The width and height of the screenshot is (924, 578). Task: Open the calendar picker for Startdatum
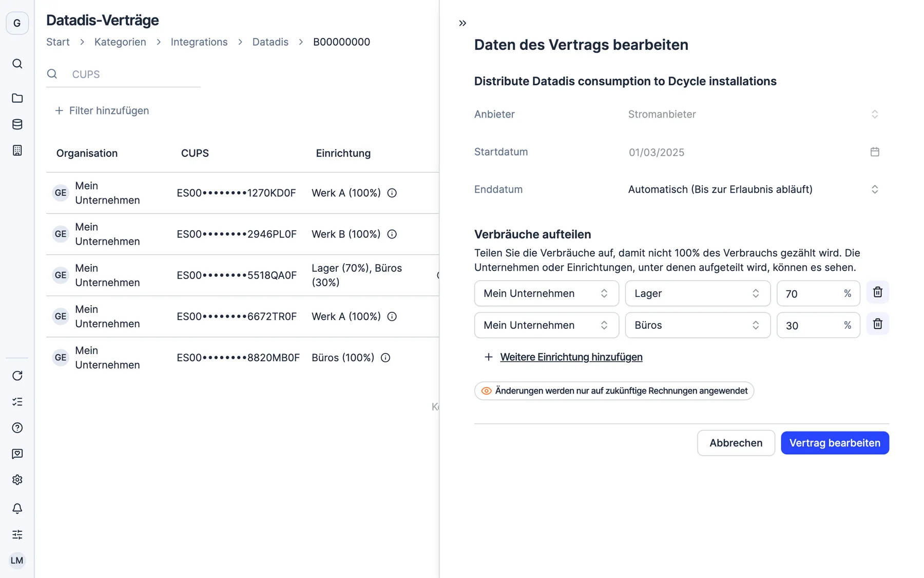click(x=875, y=152)
